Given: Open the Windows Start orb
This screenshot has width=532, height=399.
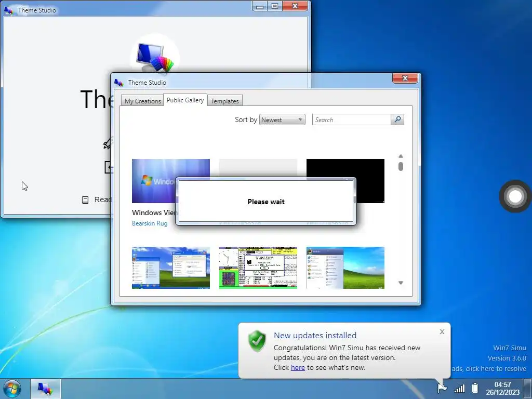Looking at the screenshot, I should click(x=12, y=389).
